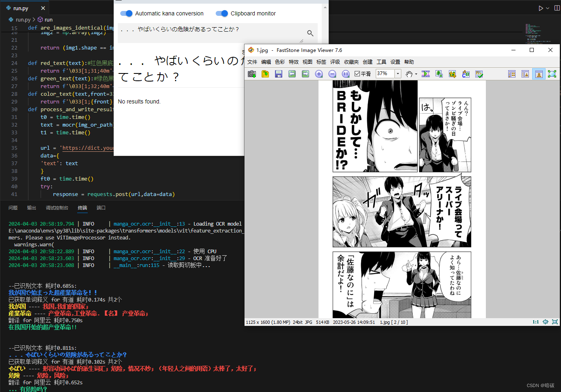Save image with the floppy disk icon
Viewport: 561px width, 392px height.
tap(279, 74)
